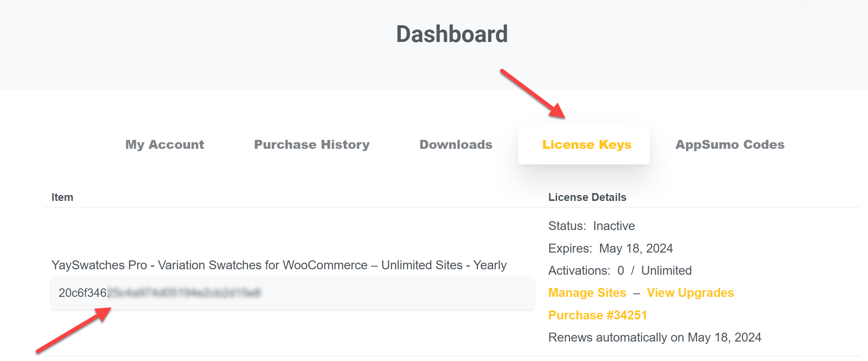Click the Renews automatically notice text

[654, 337]
